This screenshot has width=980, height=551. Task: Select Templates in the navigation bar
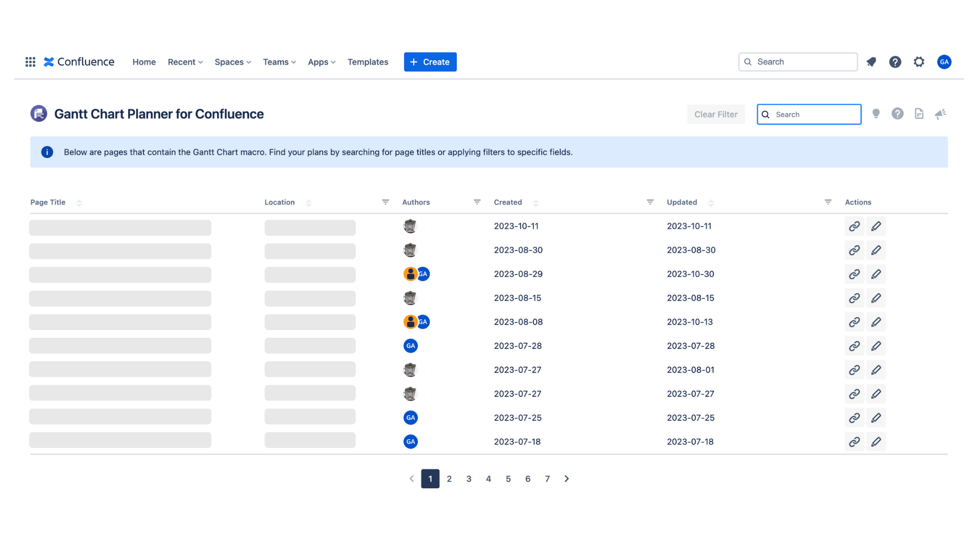click(367, 62)
